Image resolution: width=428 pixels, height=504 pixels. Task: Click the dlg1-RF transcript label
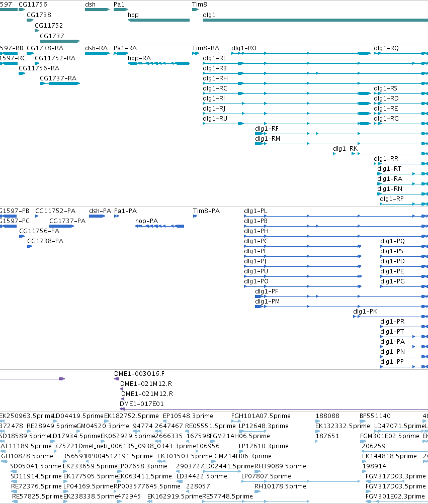[267, 129]
